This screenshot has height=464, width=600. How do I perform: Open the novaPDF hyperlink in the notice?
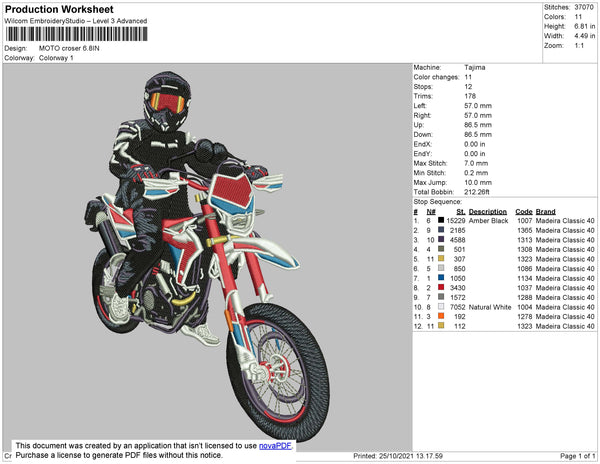pyautogui.click(x=275, y=446)
